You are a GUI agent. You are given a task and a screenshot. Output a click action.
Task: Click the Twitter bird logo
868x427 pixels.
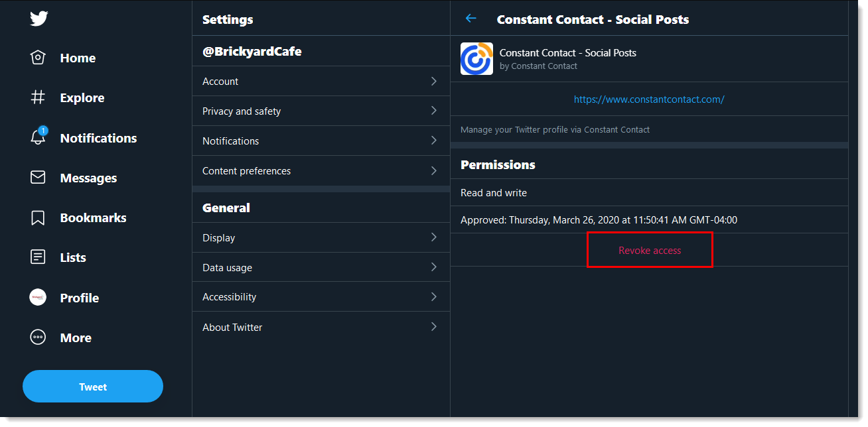pyautogui.click(x=38, y=19)
